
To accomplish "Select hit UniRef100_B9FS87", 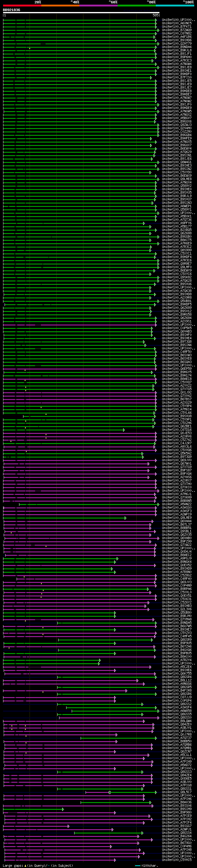I will tap(177, 470).
